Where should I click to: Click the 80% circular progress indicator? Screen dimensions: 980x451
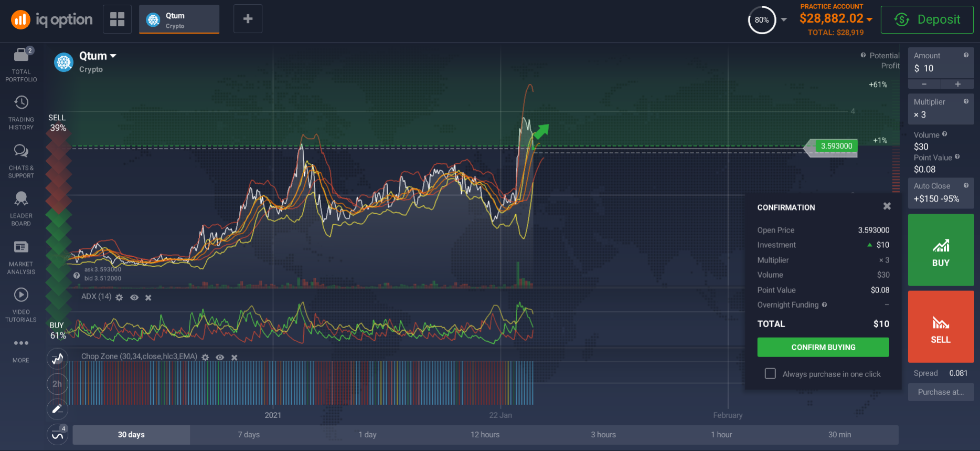point(762,20)
